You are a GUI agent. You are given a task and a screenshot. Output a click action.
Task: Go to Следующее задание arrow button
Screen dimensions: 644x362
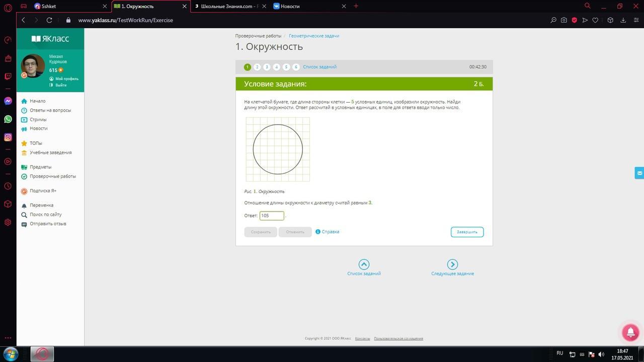(452, 264)
